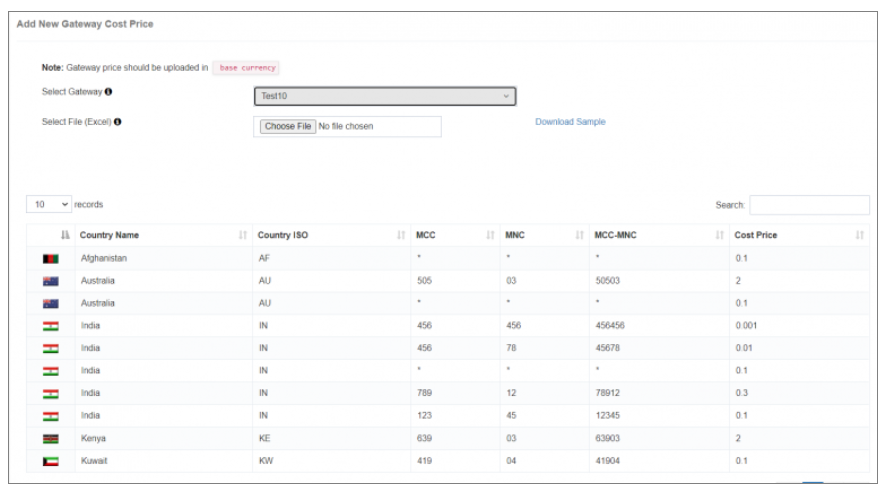Click into the Search input field
887x498 pixels.
click(809, 205)
